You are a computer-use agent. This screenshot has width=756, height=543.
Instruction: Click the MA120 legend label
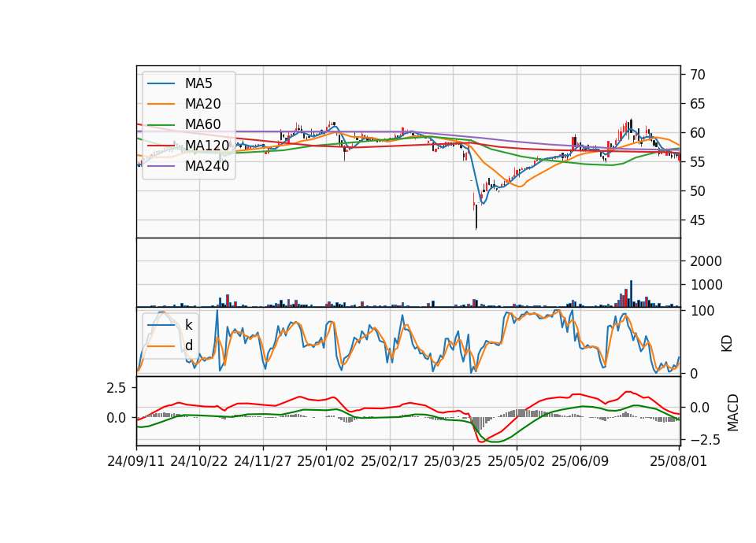(207, 145)
